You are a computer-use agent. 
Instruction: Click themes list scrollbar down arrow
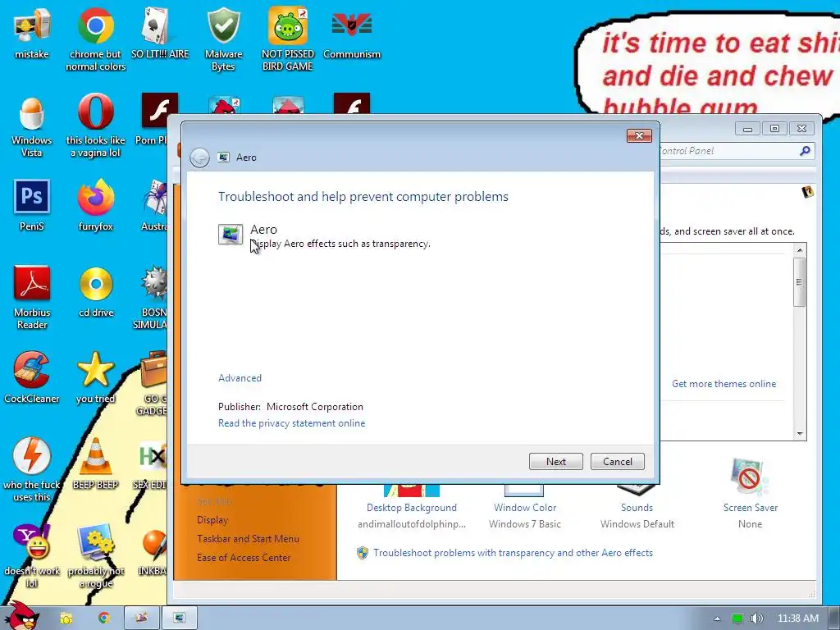tap(800, 433)
